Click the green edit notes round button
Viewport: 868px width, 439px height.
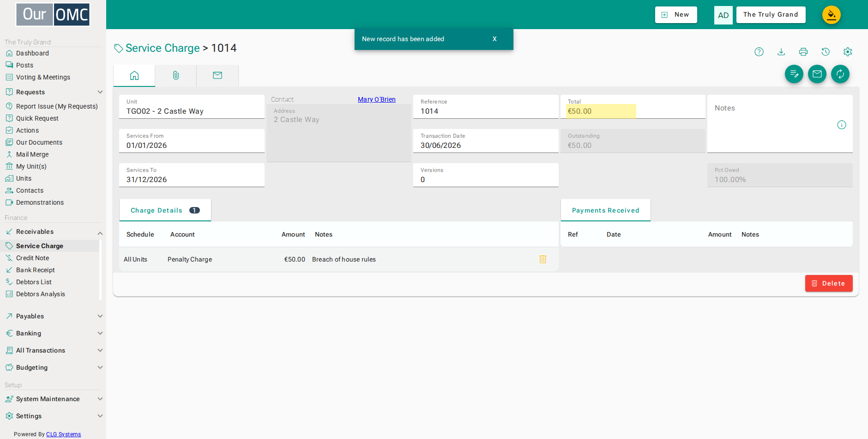(794, 74)
